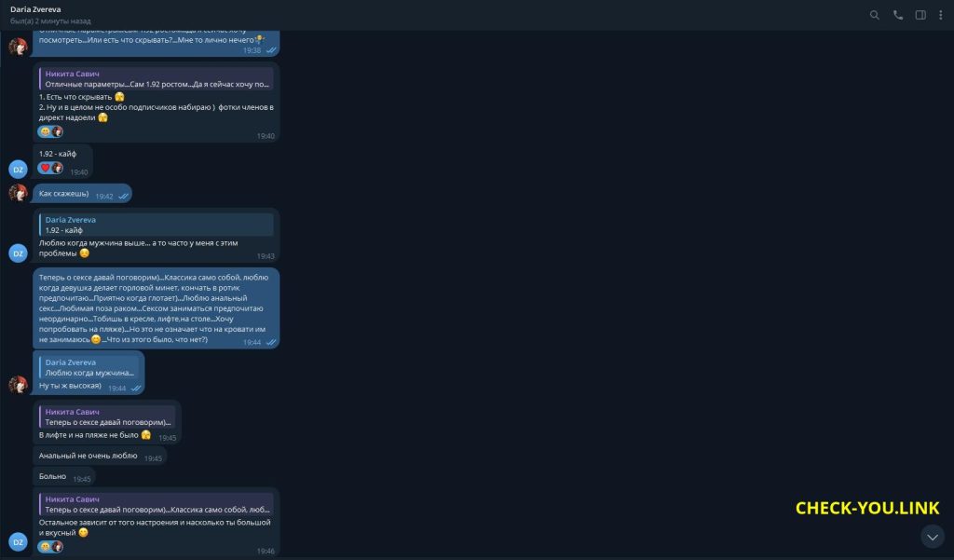Viewport: 954px width, 560px height.
Task: Open the Никита Савич quote in 19:46 message
Action: [156, 504]
